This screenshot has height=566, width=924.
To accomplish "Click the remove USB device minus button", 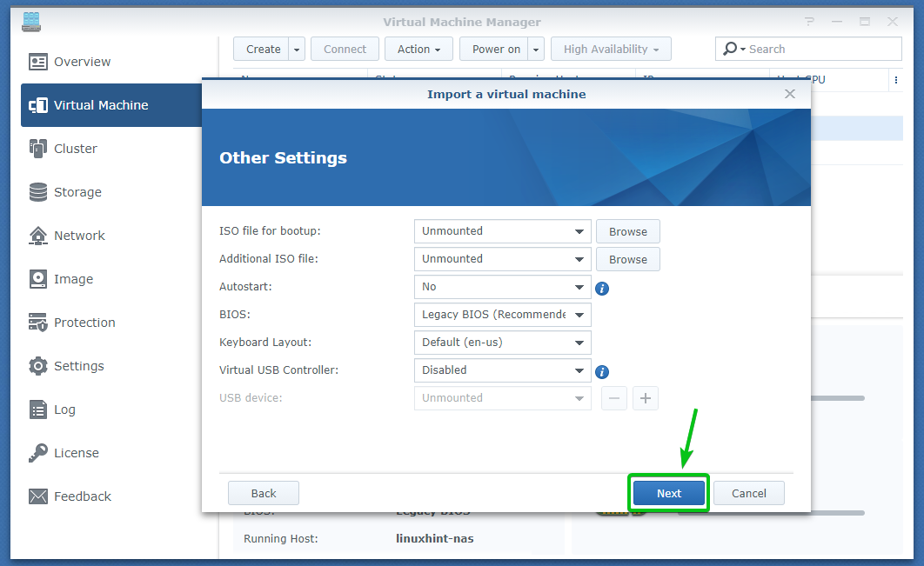I will [613, 398].
